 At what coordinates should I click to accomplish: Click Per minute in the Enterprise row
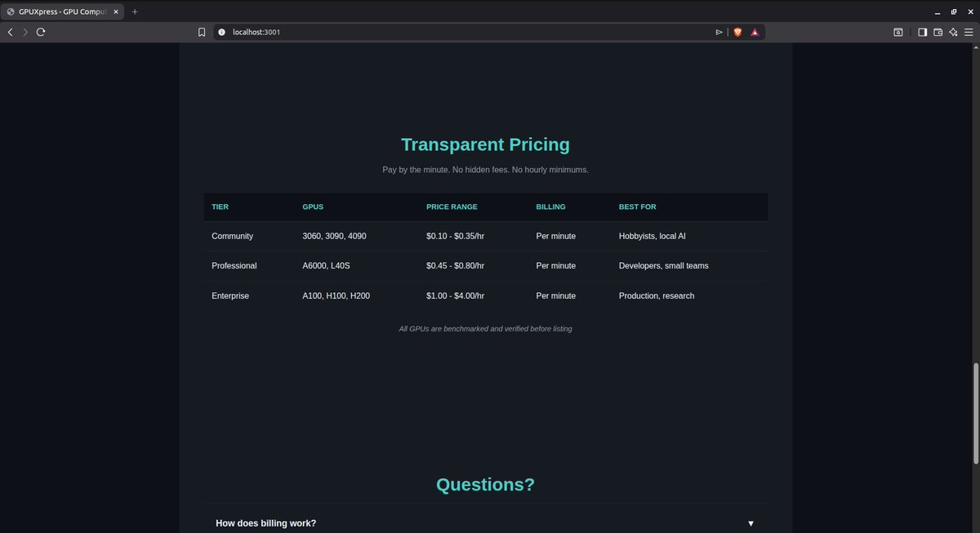tap(555, 295)
